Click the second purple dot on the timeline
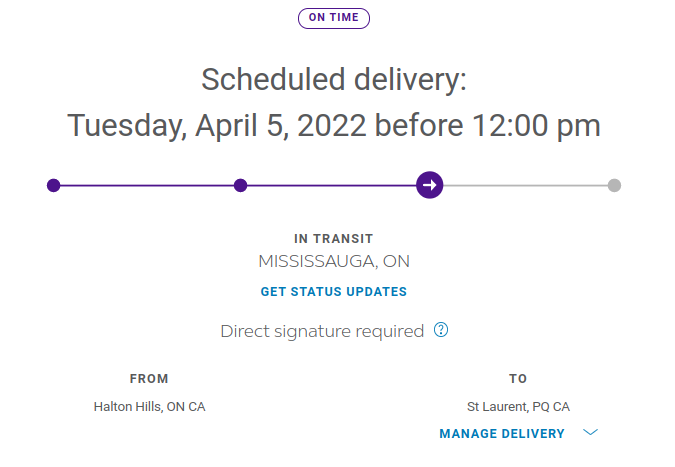Image resolution: width=675 pixels, height=467 pixels. tap(240, 185)
